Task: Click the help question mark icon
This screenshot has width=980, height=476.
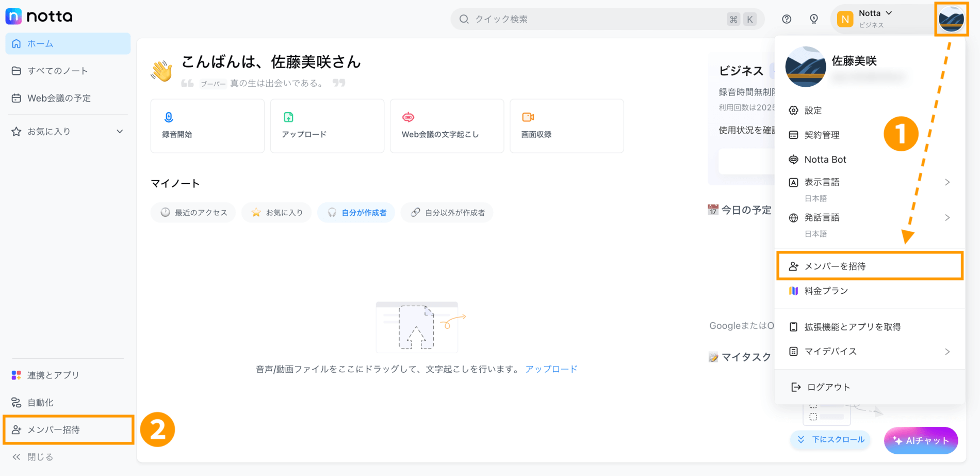Action: click(x=787, y=19)
